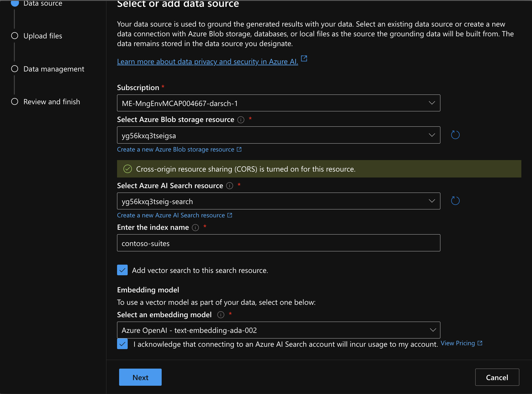
Task: Open Create a new Azure AI Search link
Action: coord(174,215)
